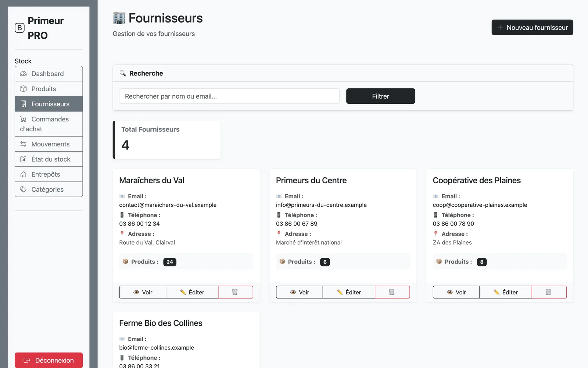Open the Dashboard menu item
The width and height of the screenshot is (588, 368).
coord(49,74)
